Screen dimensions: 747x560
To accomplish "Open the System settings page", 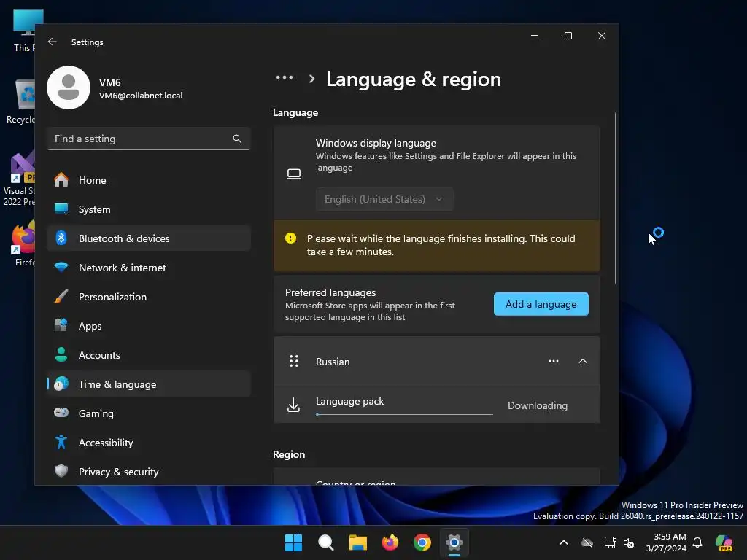I will (x=149, y=209).
